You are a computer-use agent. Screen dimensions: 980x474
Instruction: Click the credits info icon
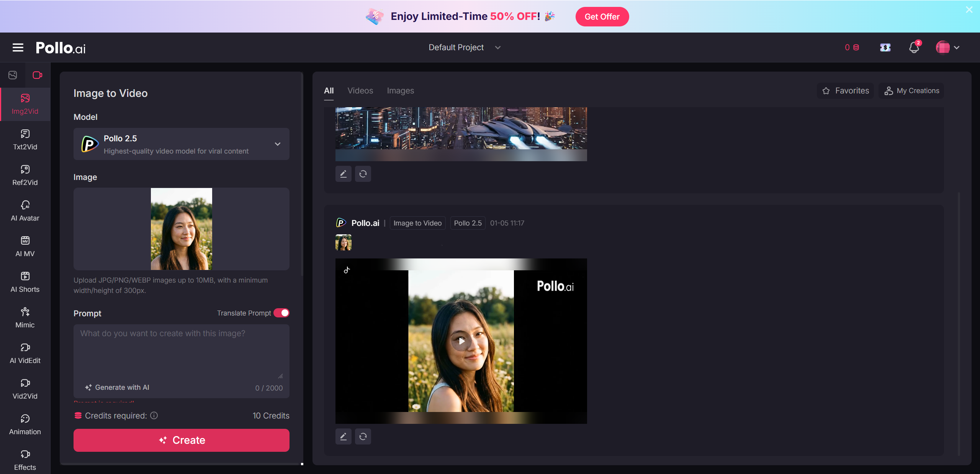154,415
